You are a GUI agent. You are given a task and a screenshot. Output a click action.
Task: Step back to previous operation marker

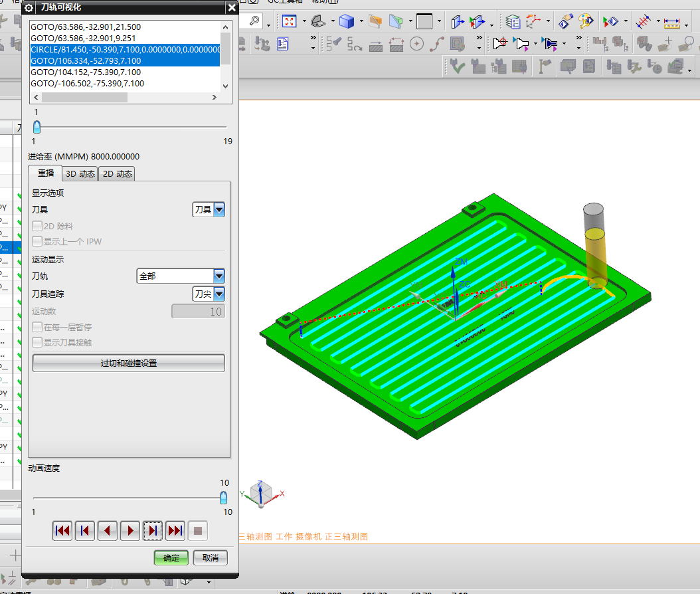(x=85, y=531)
